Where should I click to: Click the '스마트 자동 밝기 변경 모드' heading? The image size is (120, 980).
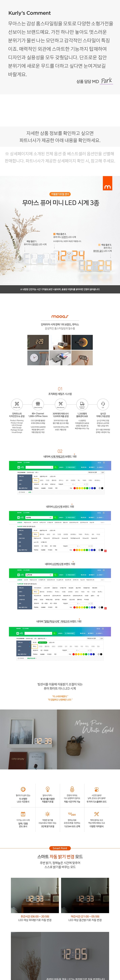click(x=60, y=857)
